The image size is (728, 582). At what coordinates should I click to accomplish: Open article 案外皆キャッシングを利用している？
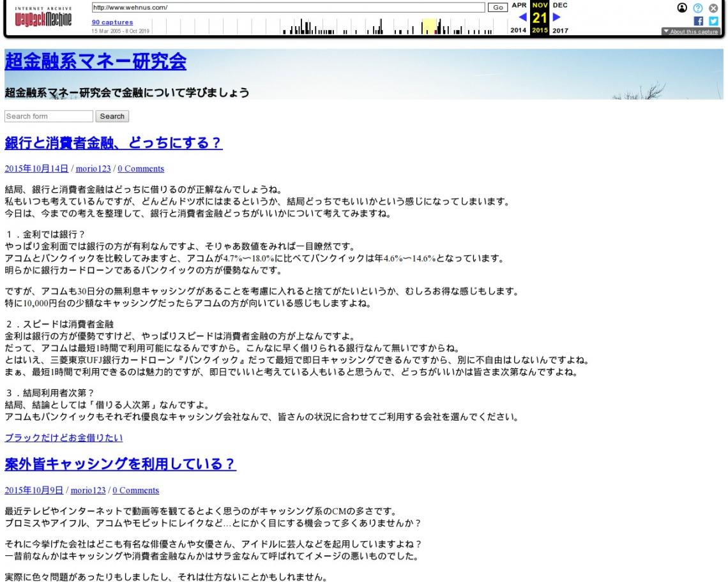(120, 464)
